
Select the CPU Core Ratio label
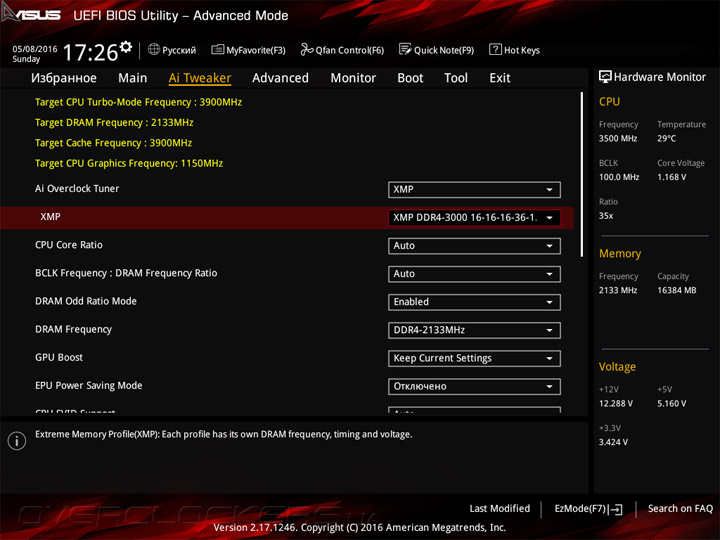69,245
